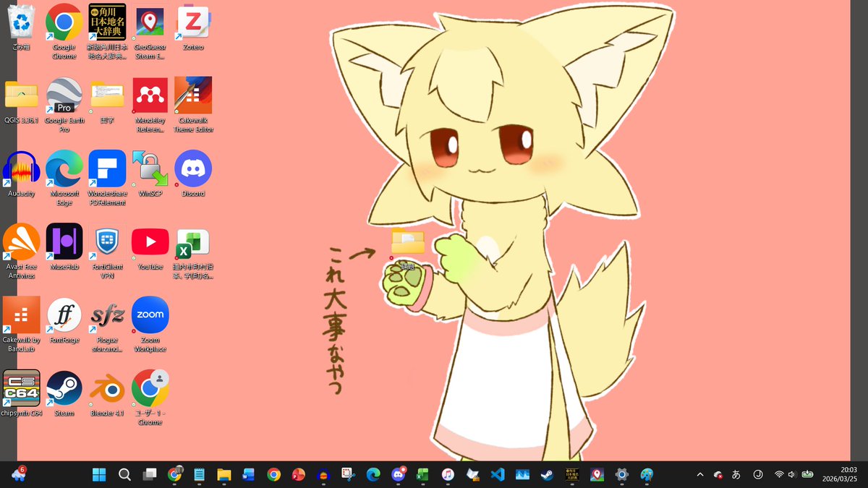The height and width of the screenshot is (488, 868).
Task: Click the Wi-Fi network icon in tray
Action: point(779,475)
